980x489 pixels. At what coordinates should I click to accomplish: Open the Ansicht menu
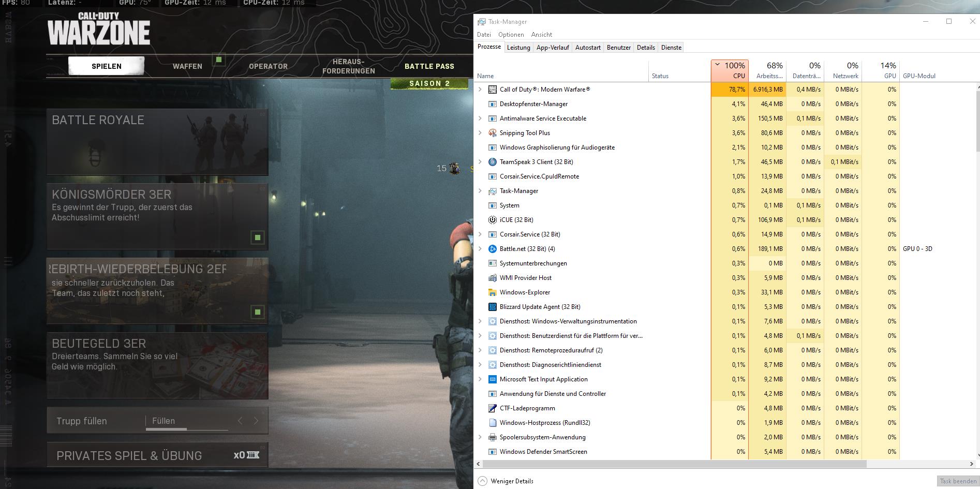click(542, 35)
